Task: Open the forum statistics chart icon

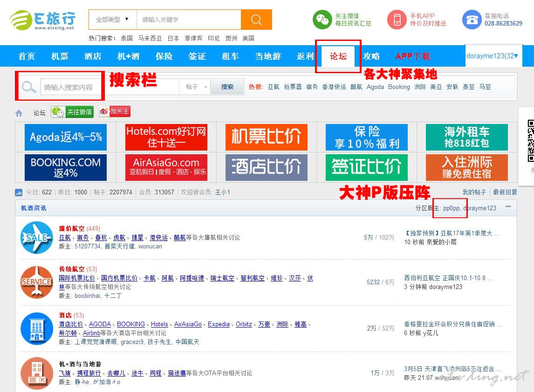Action: pos(19,193)
